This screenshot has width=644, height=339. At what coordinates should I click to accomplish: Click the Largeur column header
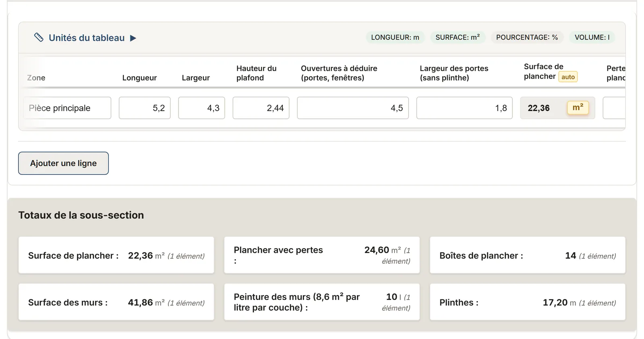pos(196,78)
